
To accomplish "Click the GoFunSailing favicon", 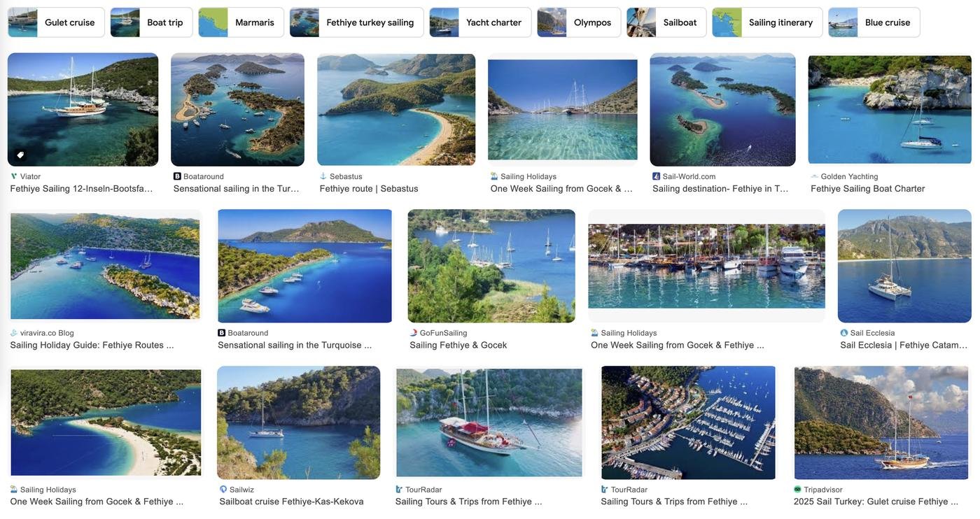I will click(414, 333).
